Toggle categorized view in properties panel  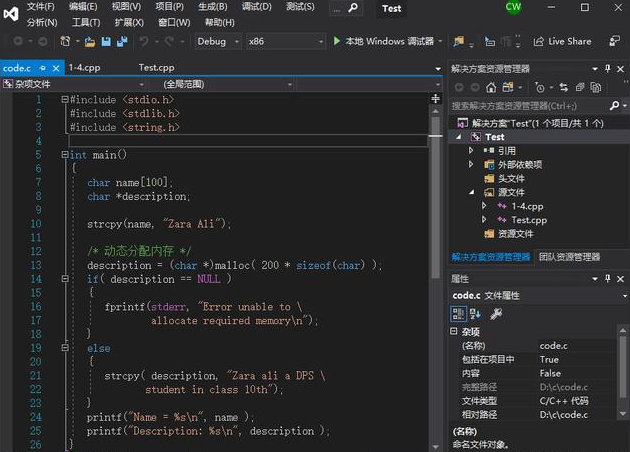460,314
